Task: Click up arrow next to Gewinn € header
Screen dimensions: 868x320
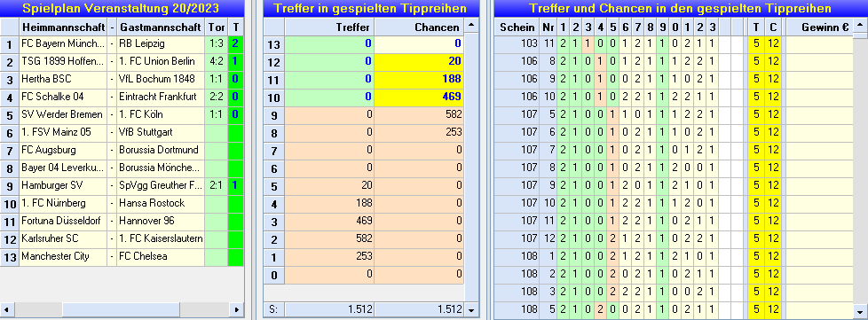Action: tap(860, 26)
